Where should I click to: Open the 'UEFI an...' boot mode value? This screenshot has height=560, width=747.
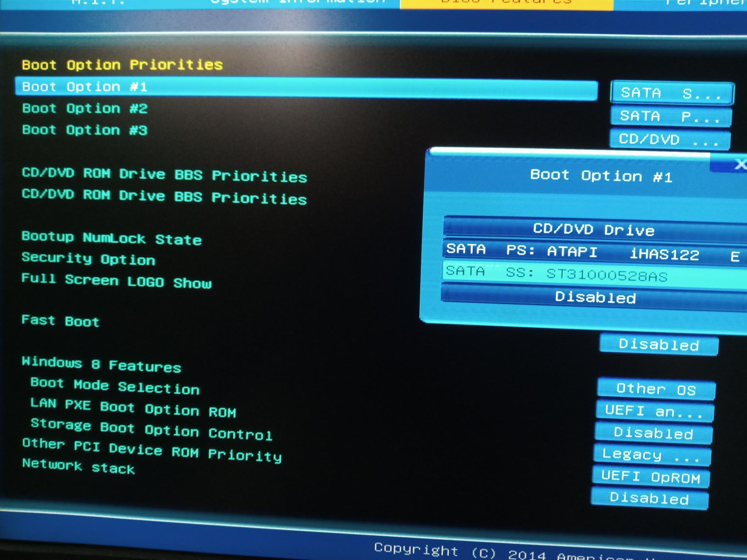point(655,411)
